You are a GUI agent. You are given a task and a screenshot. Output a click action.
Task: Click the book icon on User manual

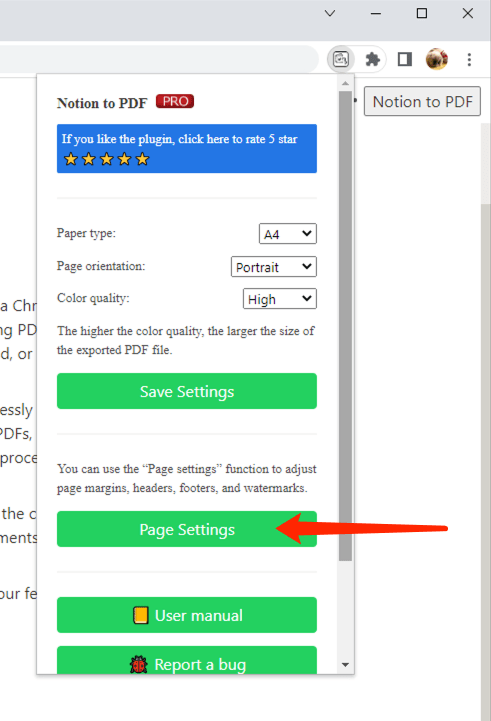[x=141, y=615]
